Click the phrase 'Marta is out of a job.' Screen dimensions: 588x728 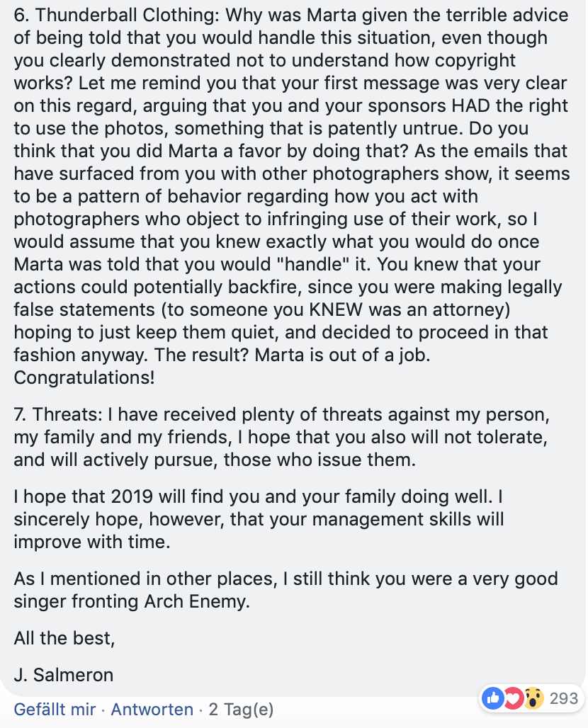(x=342, y=355)
